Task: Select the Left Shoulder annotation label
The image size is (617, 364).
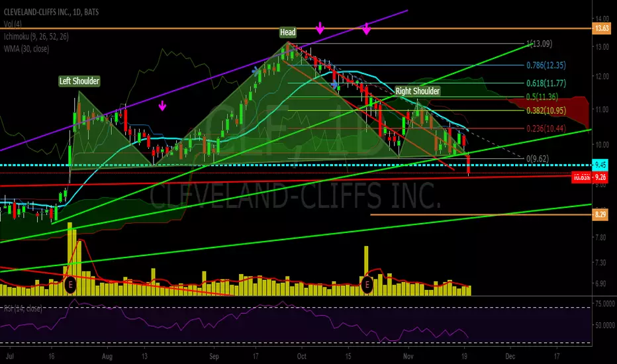Action: tap(79, 81)
